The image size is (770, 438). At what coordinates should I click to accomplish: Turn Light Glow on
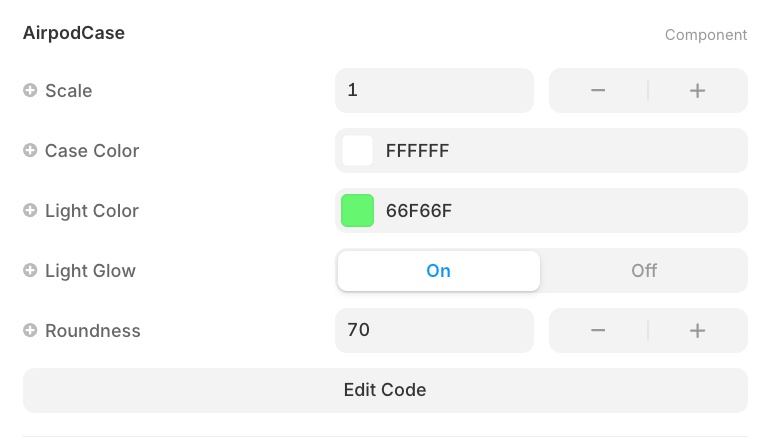tap(439, 271)
